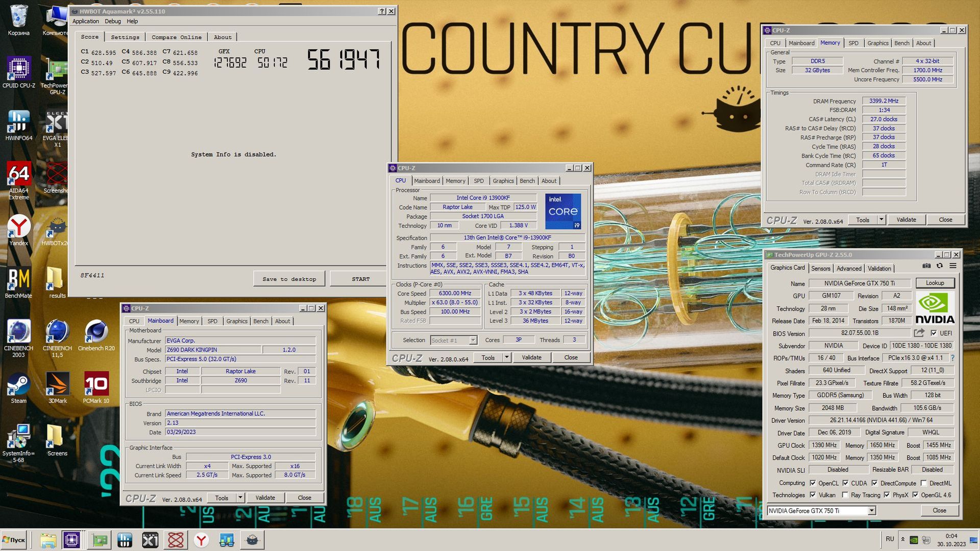
Task: Open GPU-Z hamburger menu icon
Action: (x=952, y=266)
